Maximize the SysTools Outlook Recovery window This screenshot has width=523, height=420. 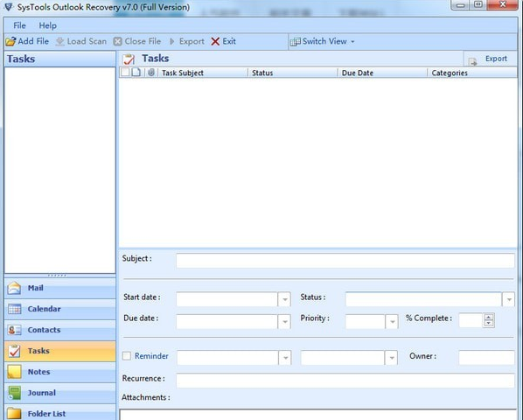point(478,4)
